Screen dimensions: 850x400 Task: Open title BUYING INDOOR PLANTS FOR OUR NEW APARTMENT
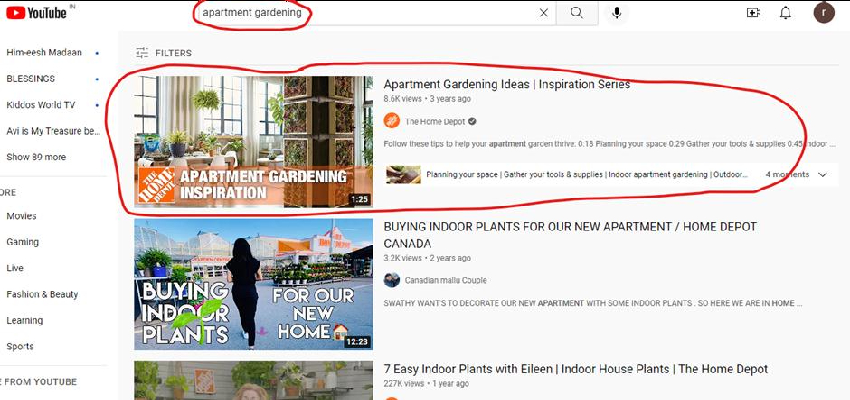tap(570, 235)
